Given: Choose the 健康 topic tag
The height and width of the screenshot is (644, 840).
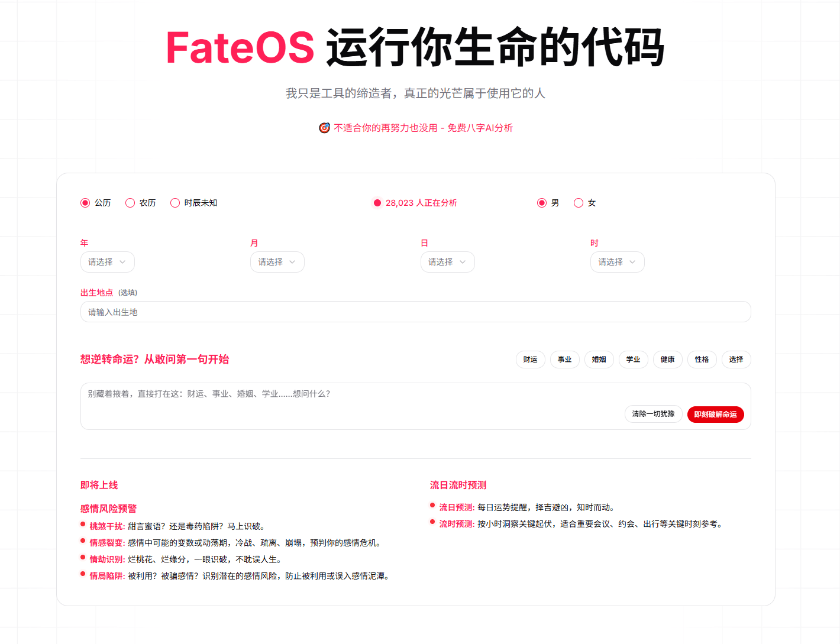Looking at the screenshot, I should point(668,360).
